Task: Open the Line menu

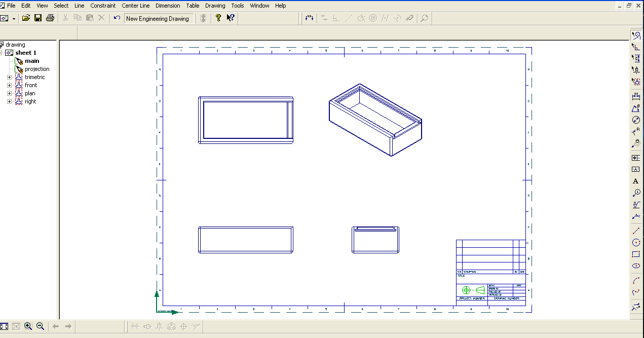Action: point(79,6)
